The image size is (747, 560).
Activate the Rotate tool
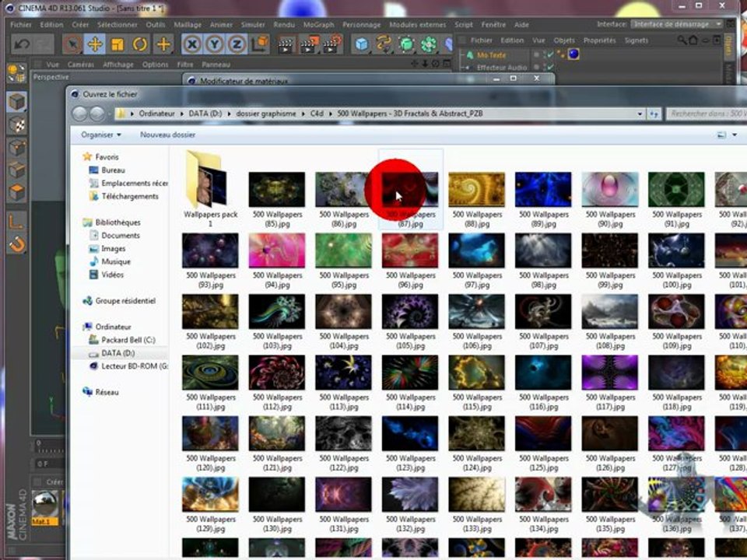[140, 44]
